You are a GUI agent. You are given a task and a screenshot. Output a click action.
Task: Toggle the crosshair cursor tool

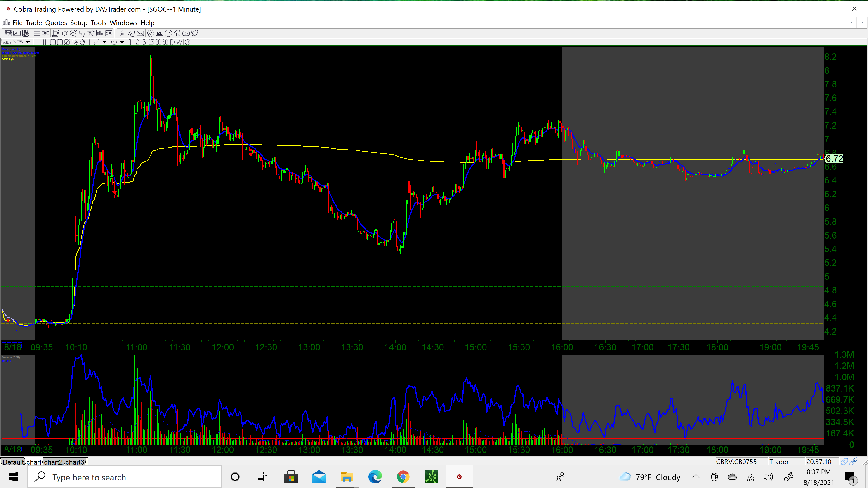[x=89, y=42]
